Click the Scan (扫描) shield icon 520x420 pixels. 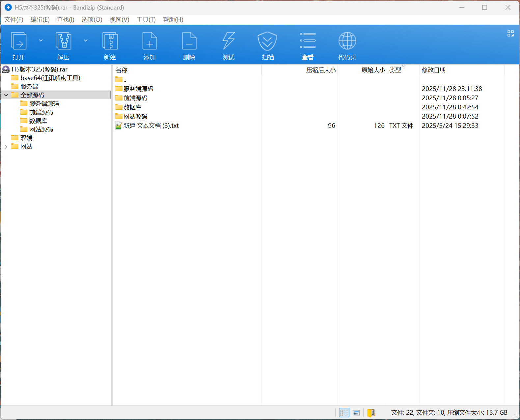(x=267, y=41)
